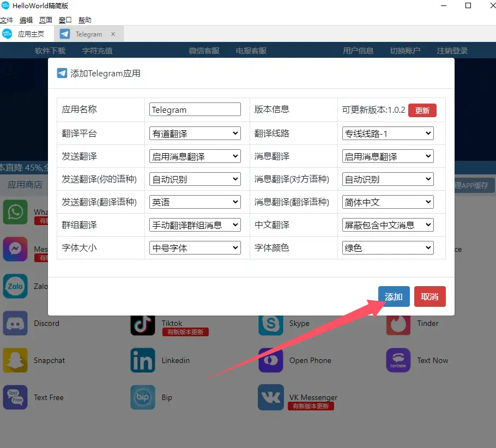496x448 pixels.
Task: Open the Messenger app icon
Action: tap(15, 249)
